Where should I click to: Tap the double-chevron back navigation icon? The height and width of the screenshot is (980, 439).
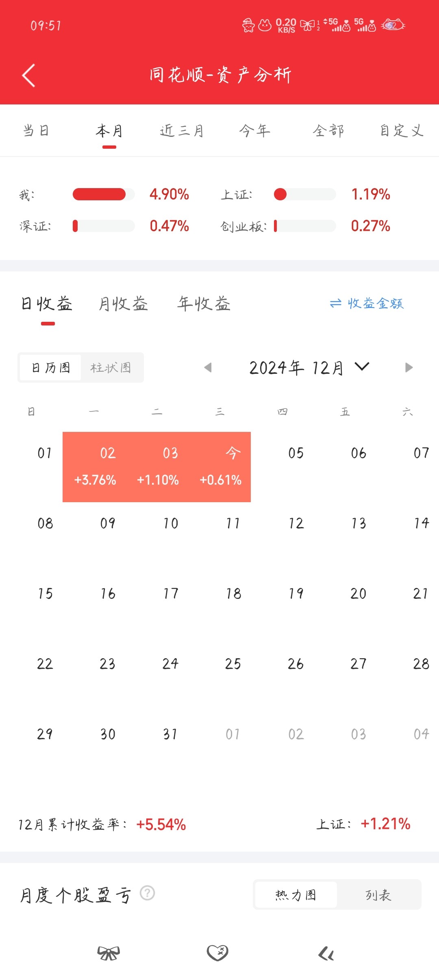(x=326, y=953)
